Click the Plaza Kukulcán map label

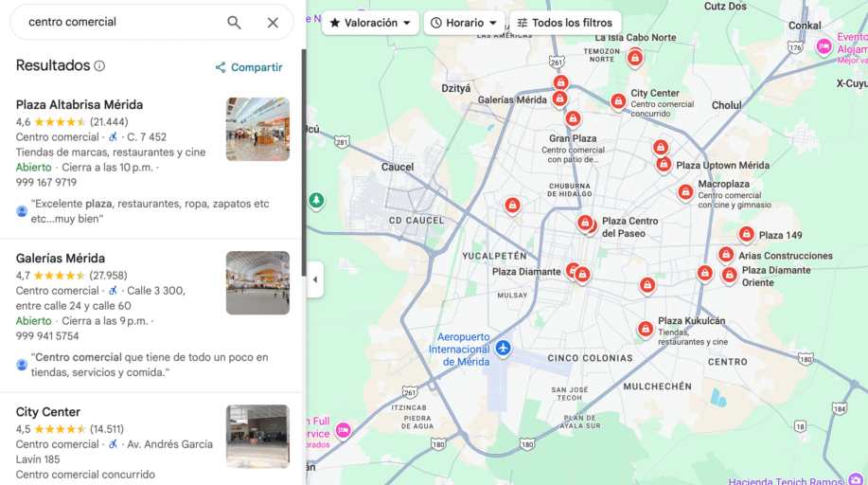point(691,321)
